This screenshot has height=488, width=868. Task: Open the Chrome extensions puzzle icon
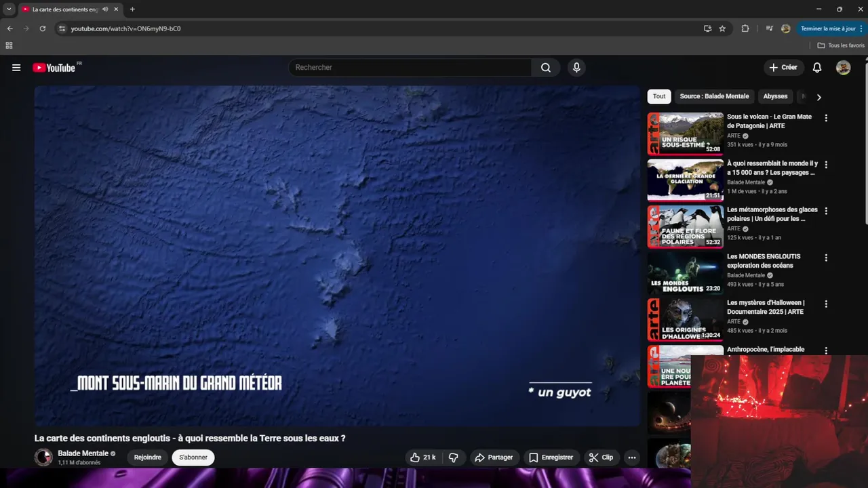745,28
